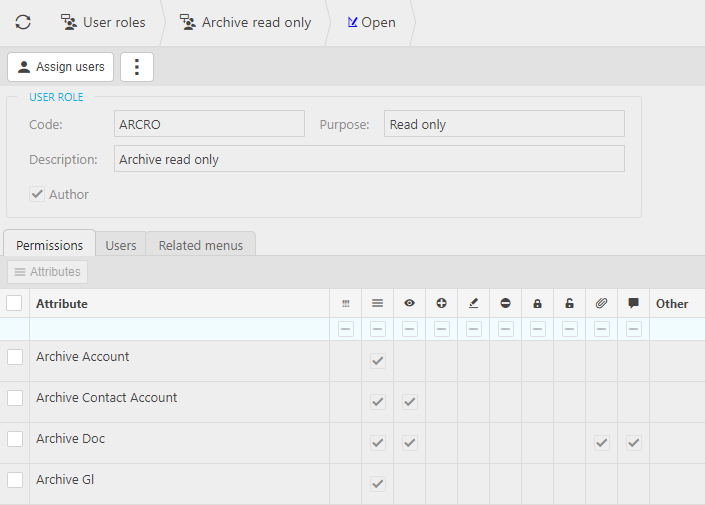Click the open padlock column icon

[569, 303]
